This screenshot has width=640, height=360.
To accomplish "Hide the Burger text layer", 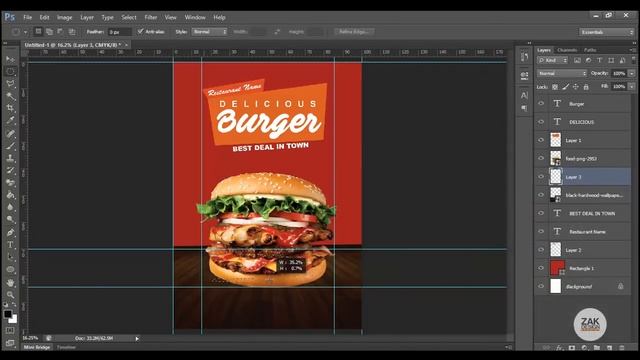I will pos(541,104).
